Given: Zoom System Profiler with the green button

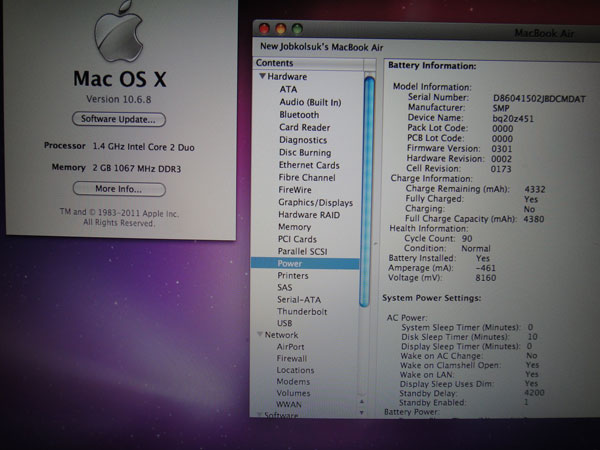Looking at the screenshot, I should [297, 27].
